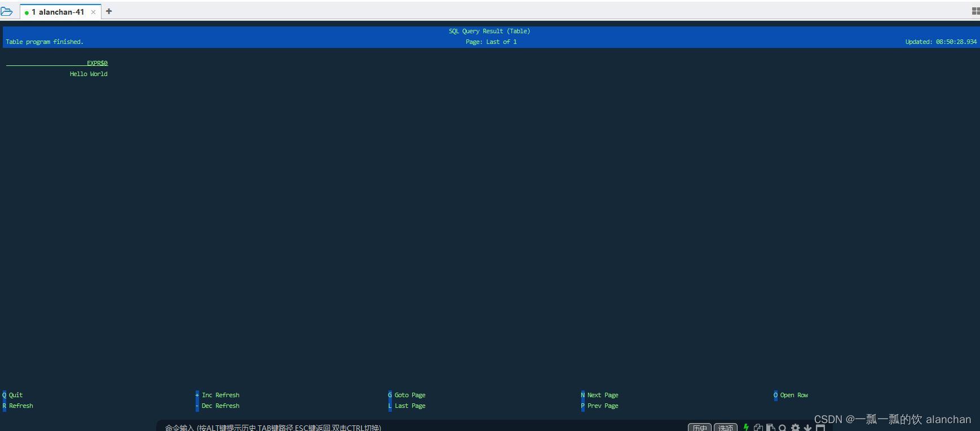Select the Hello World result row
980x431 pixels.
pyautogui.click(x=89, y=74)
